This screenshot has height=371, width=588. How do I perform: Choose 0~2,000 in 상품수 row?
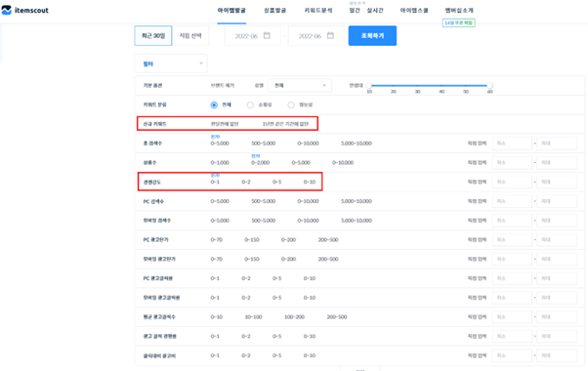[260, 163]
